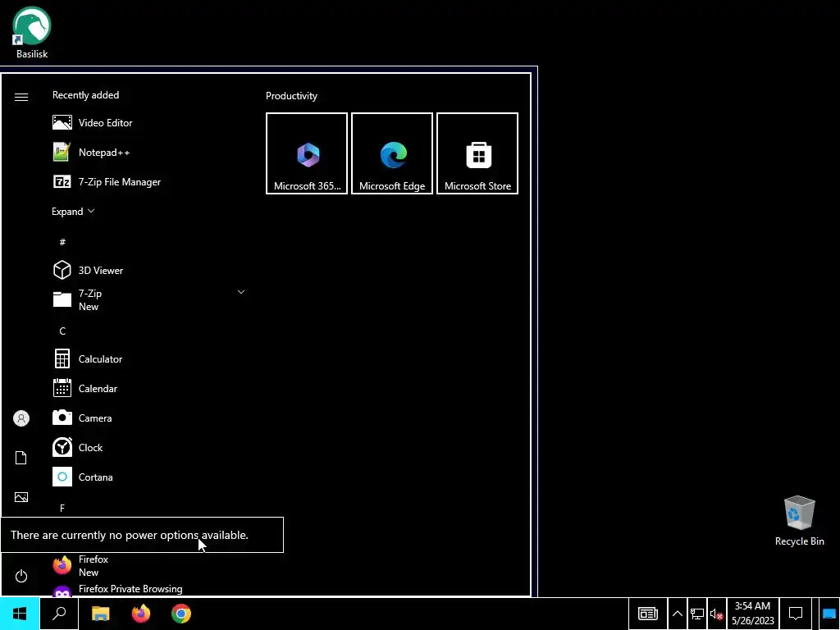Open the Microsoft Edge tile
The width and height of the screenshot is (840, 630).
392,153
